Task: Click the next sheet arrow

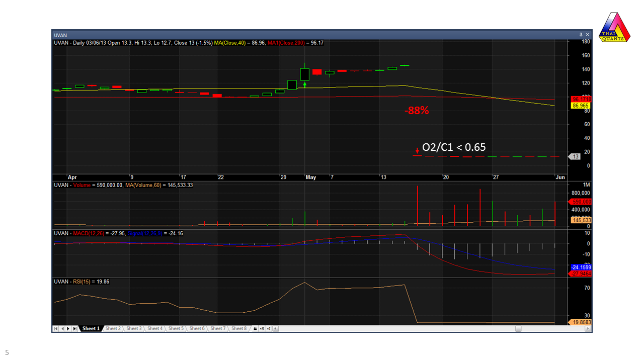Action: 68,329
